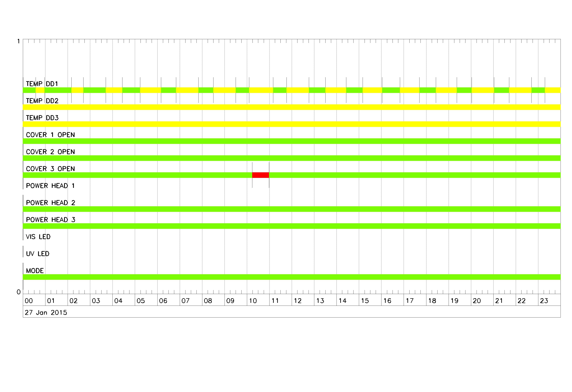This screenshot has height=392, width=572.
Task: Click the TEMP DD1 row label
Action: [x=42, y=84]
